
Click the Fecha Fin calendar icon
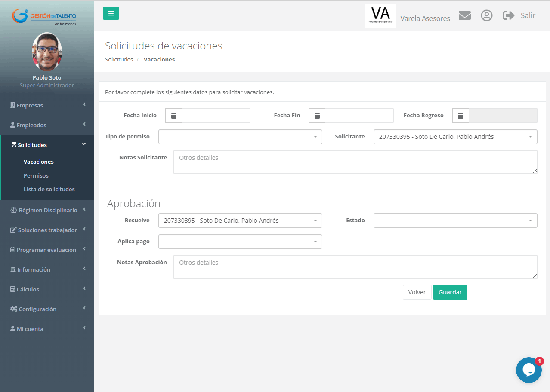tap(317, 116)
